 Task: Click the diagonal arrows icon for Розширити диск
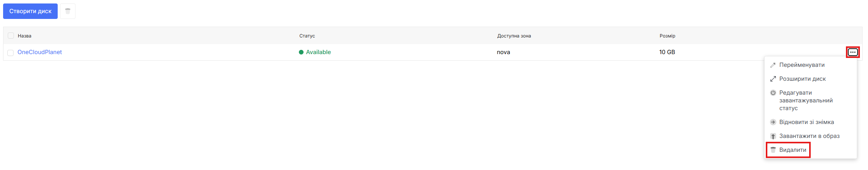pos(773,79)
